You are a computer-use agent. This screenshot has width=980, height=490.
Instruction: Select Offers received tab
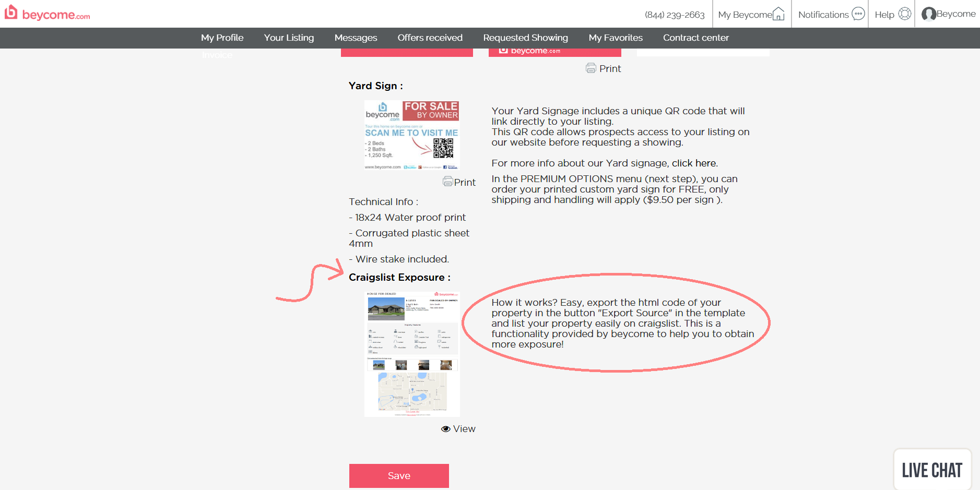point(430,38)
